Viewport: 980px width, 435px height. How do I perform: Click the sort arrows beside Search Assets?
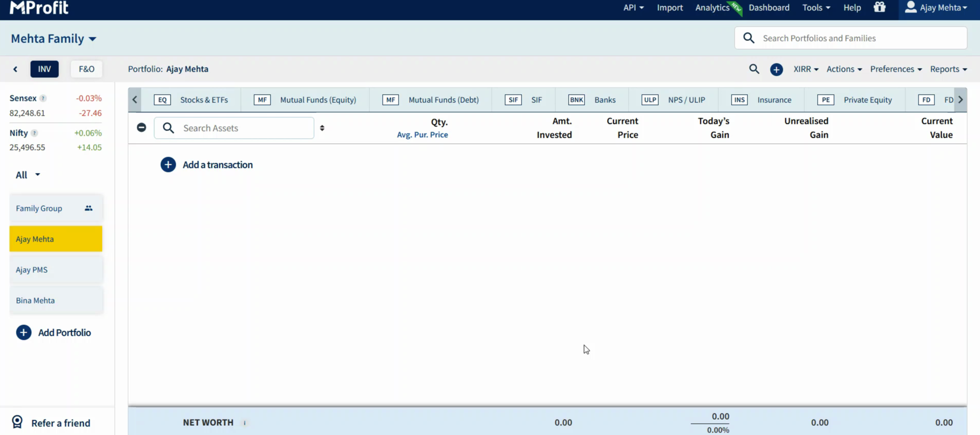322,128
